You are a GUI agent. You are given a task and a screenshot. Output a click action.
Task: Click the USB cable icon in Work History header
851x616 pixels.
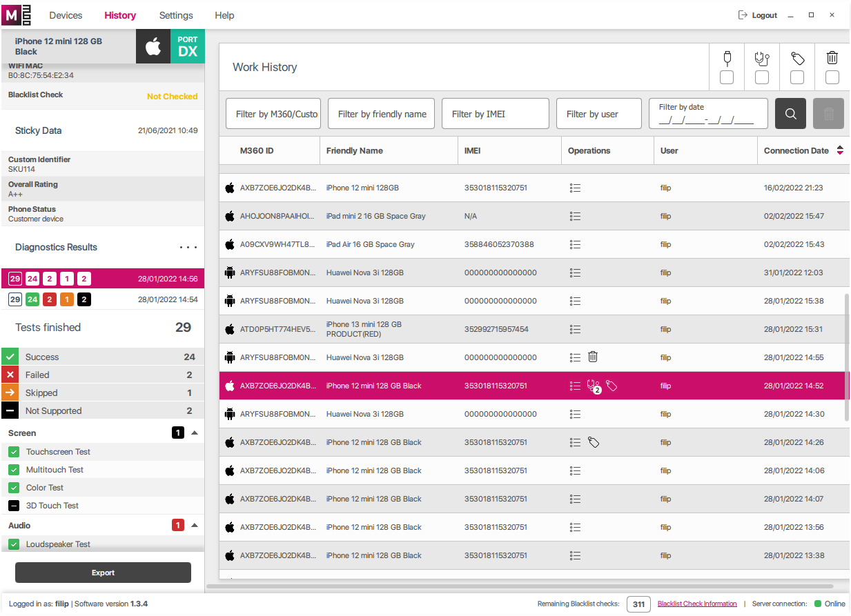[x=727, y=58]
